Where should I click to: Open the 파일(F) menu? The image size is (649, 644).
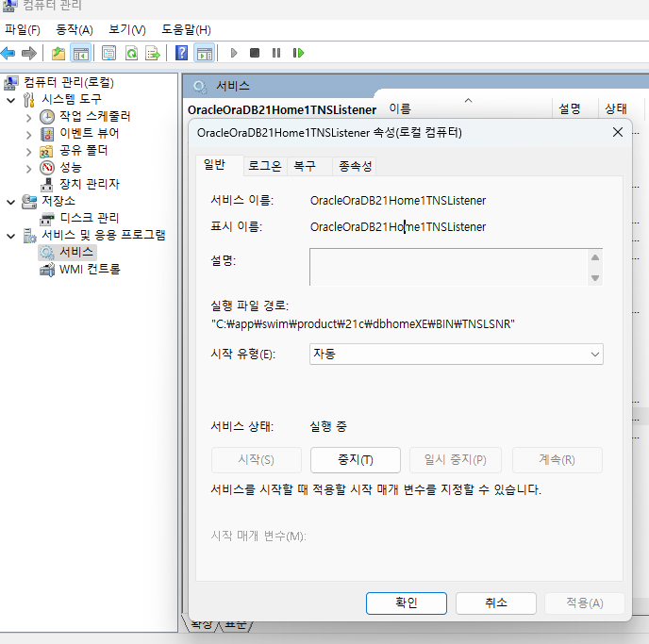coord(23,30)
